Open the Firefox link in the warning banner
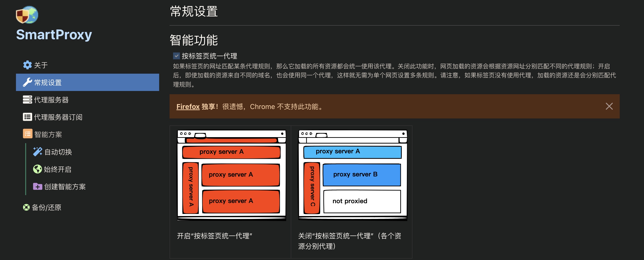This screenshot has width=644, height=260. tap(187, 106)
